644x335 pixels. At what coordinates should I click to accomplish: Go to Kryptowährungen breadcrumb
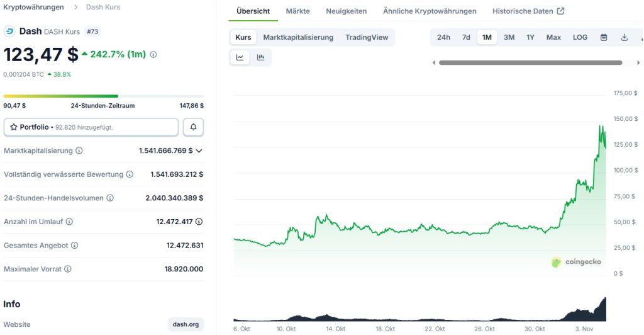(34, 7)
